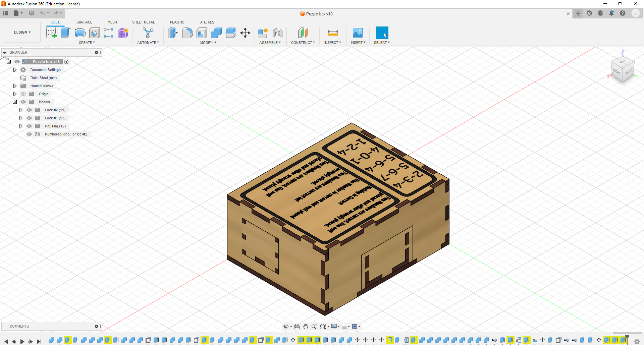The width and height of the screenshot is (644, 345).
Task: Open the MESH ribbon tab
Action: tap(112, 22)
